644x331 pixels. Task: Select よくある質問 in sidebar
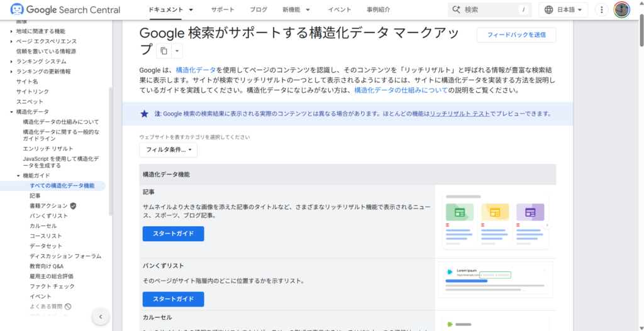point(46,307)
